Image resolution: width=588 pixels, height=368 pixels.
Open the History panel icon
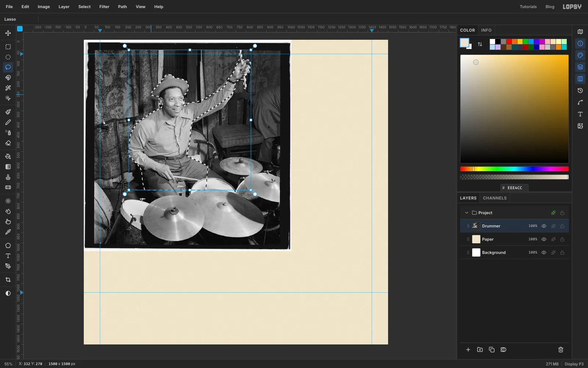point(580,91)
